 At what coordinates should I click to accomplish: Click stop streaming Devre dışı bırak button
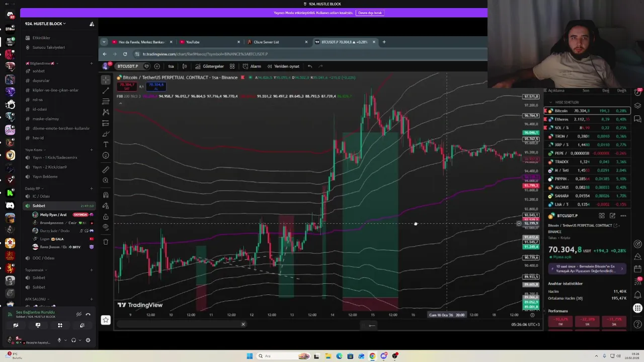click(370, 13)
